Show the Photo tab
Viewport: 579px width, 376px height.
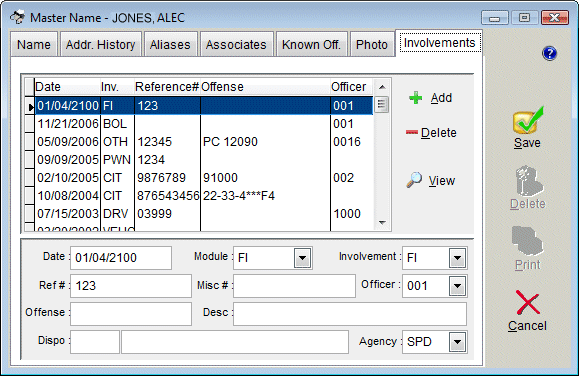click(x=372, y=44)
